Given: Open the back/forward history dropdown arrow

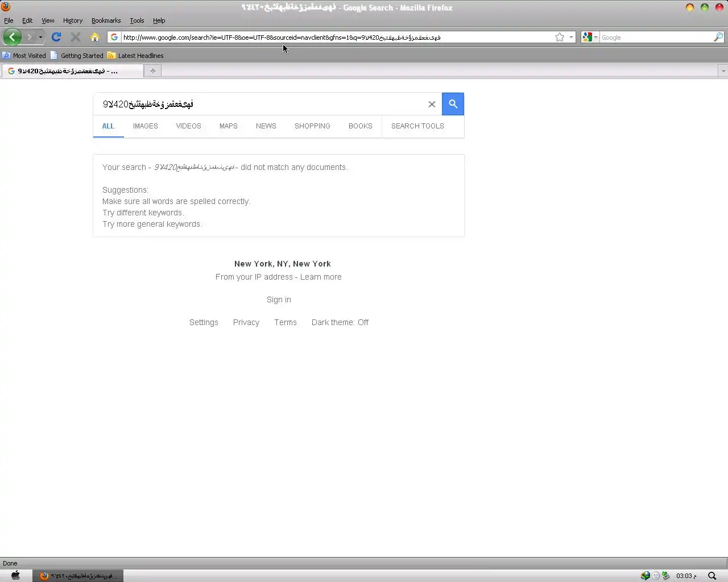Looking at the screenshot, I should coord(40,37).
